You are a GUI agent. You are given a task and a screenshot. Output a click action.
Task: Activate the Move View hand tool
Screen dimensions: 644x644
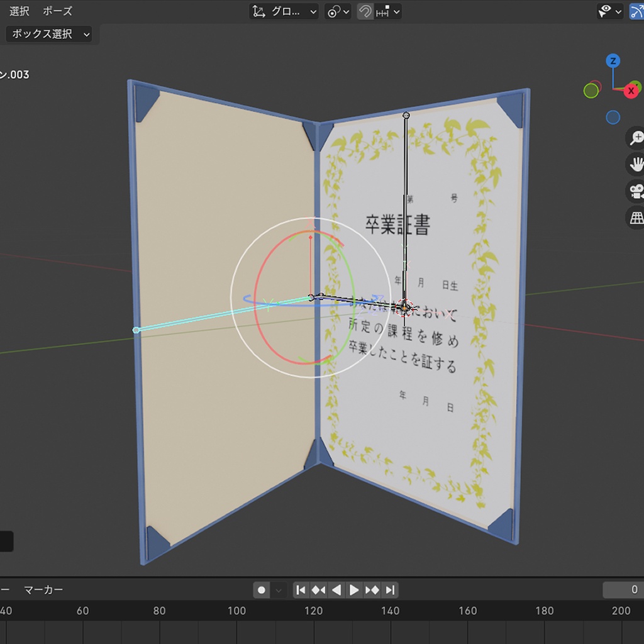[637, 164]
